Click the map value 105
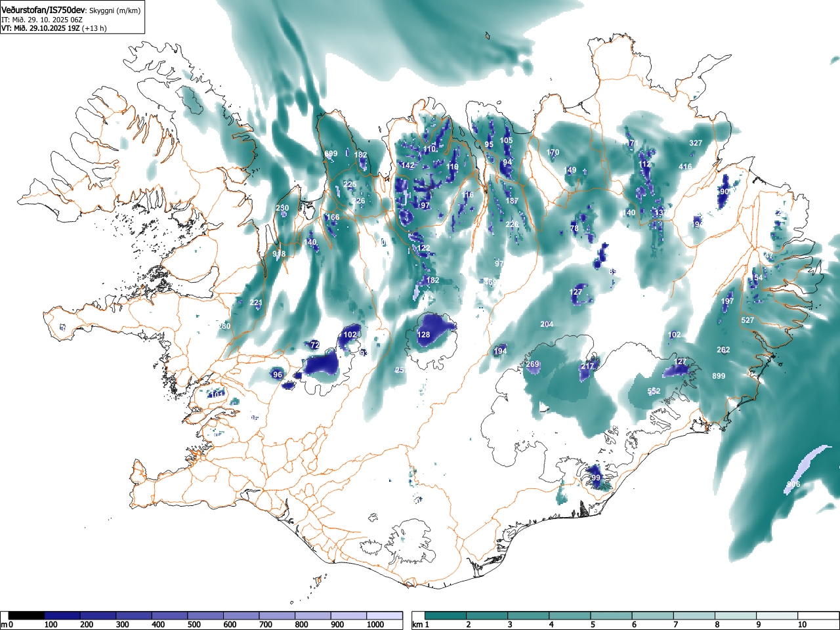The height and width of the screenshot is (630, 840). pos(506,140)
